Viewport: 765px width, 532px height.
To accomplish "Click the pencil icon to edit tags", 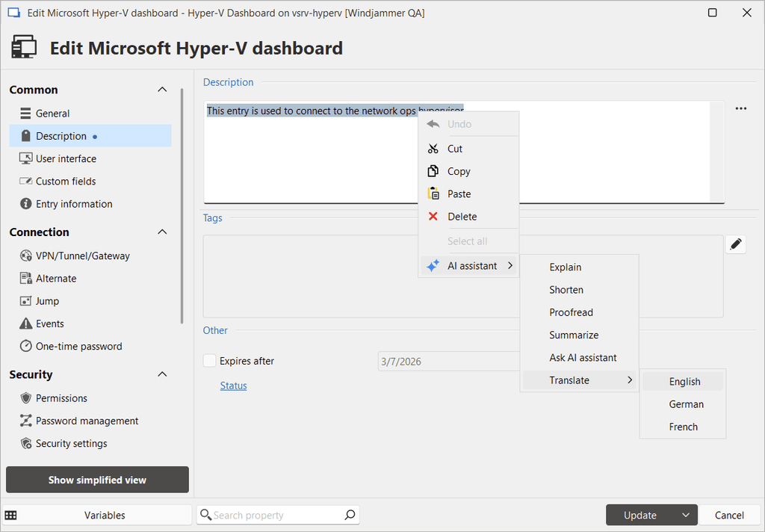I will [736, 244].
